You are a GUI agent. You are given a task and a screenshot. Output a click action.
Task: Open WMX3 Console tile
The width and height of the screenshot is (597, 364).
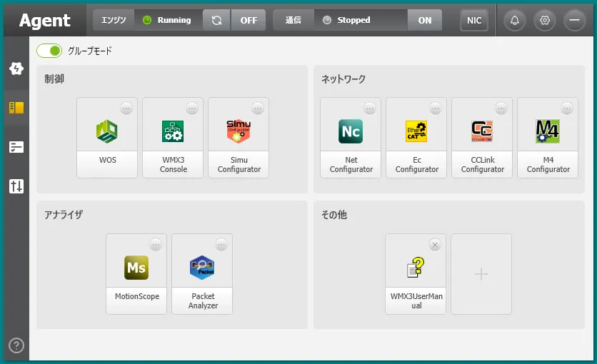[173, 132]
